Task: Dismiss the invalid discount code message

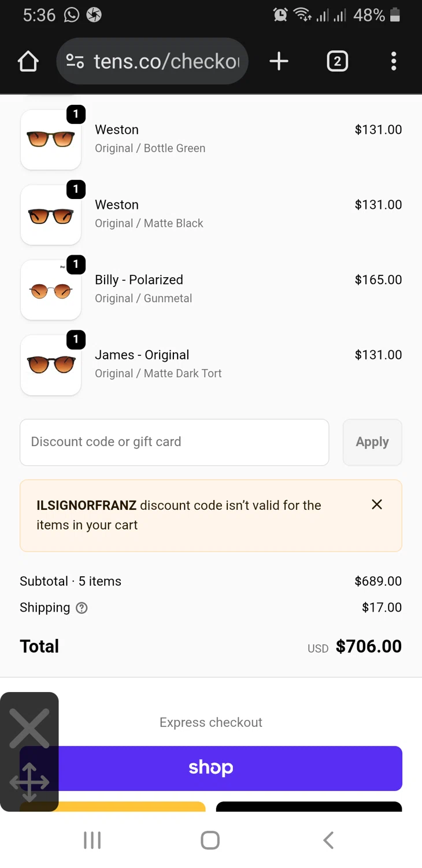Action: coord(377,505)
